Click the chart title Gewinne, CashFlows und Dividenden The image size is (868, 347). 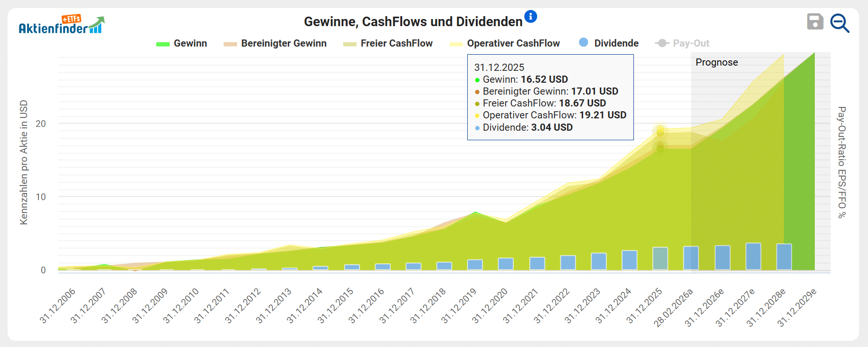coord(413,22)
